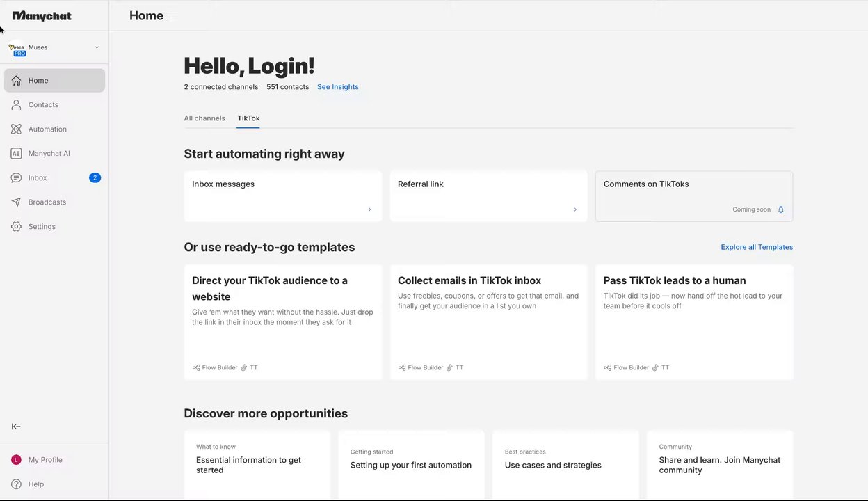Viewport: 868px width, 501px height.
Task: Click Flow Builder icon on website template
Action: [196, 368]
